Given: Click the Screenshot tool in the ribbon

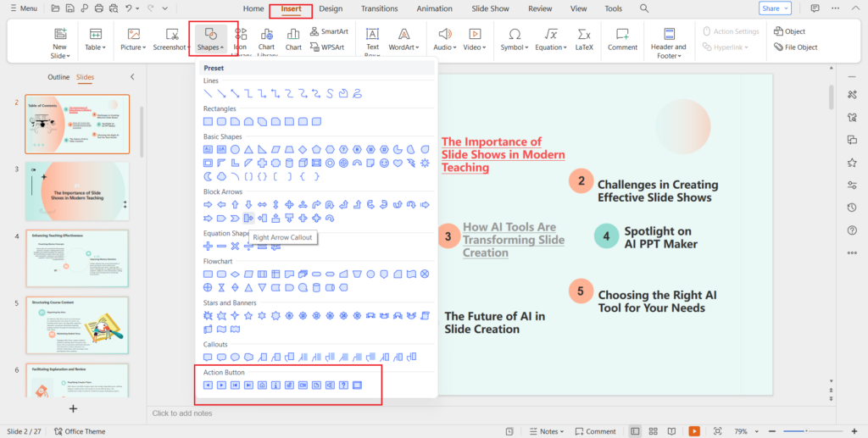Looking at the screenshot, I should coord(172,39).
